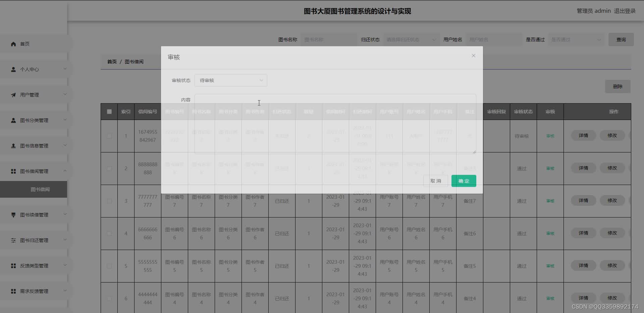644x313 pixels.
Task: Click the 内容 textarea in the dialog
Action: (335, 124)
